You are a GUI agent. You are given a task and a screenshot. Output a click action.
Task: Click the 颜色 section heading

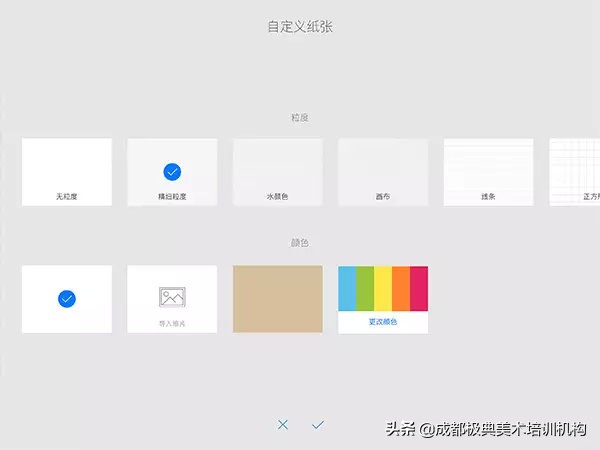[300, 243]
